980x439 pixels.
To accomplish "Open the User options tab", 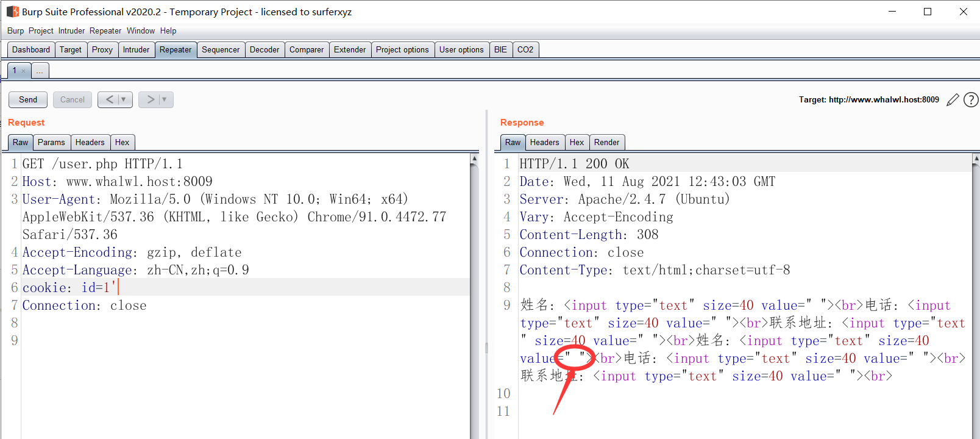I will coord(461,50).
